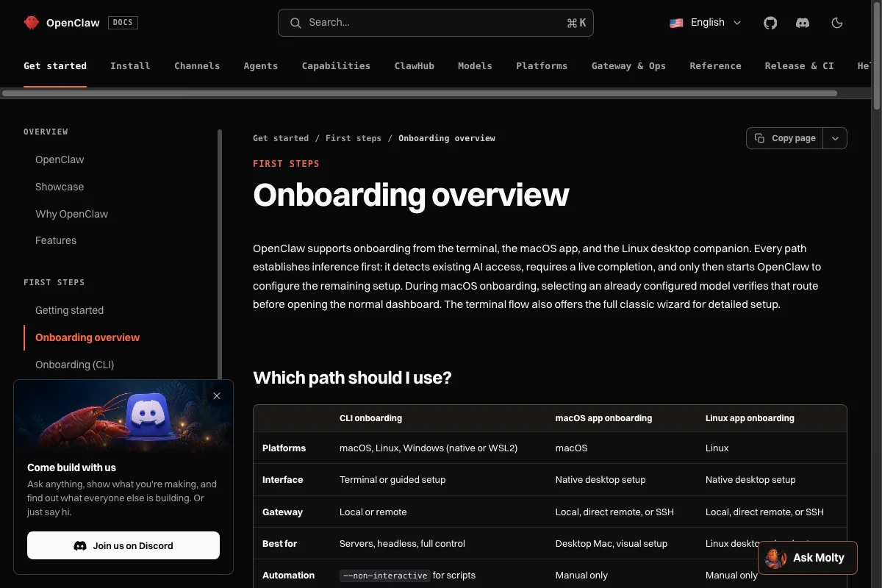Open the Install tab

click(x=130, y=65)
